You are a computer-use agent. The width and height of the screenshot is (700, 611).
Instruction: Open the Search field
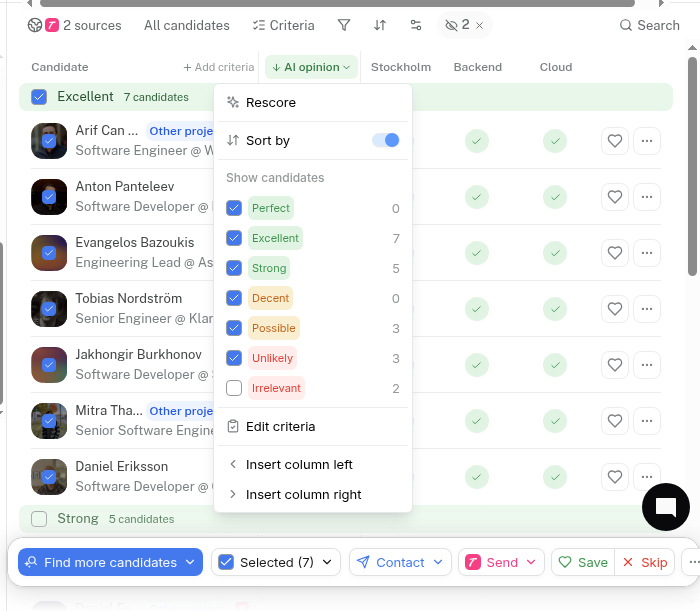click(x=650, y=25)
